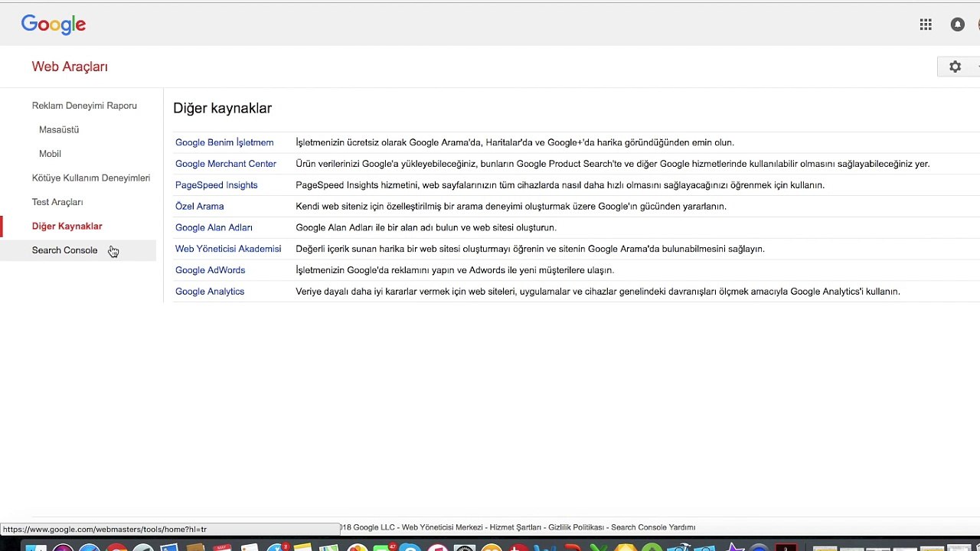Image resolution: width=980 pixels, height=551 pixels.
Task: Open the Web Yöneticisi Akademisi link
Action: point(228,249)
